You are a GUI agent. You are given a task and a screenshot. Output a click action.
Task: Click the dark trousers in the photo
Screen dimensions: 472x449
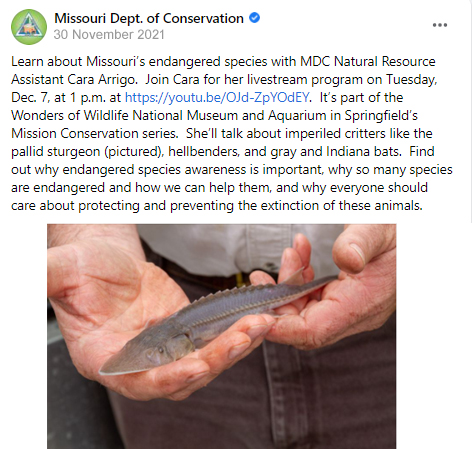pyautogui.click(x=267, y=400)
